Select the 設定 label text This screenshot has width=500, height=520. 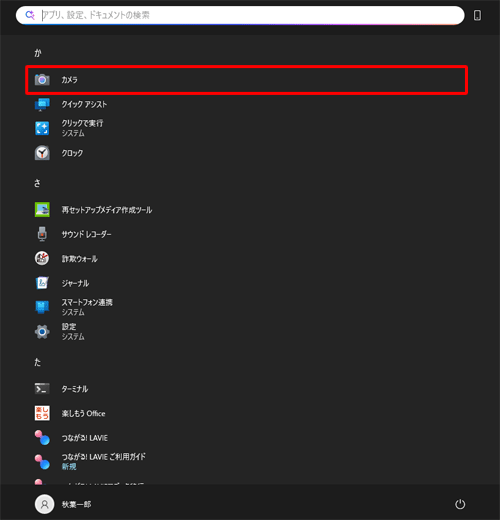69,327
